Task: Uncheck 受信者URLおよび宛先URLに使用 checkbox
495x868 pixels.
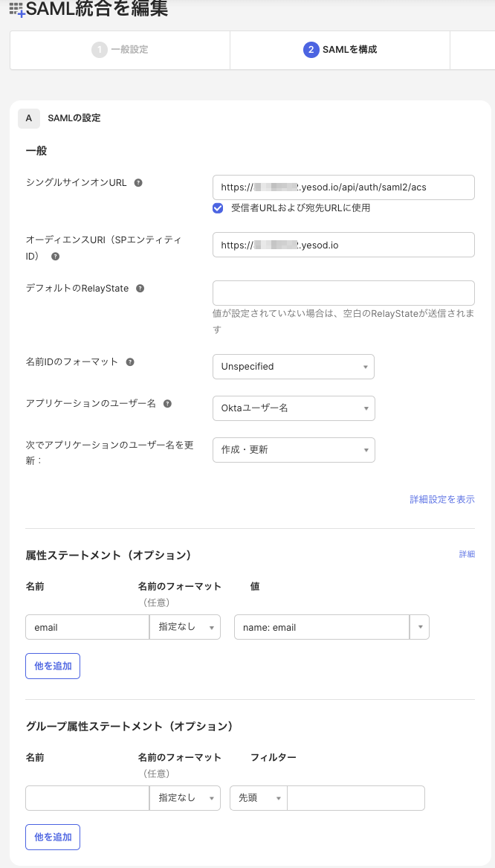Action: (x=218, y=208)
